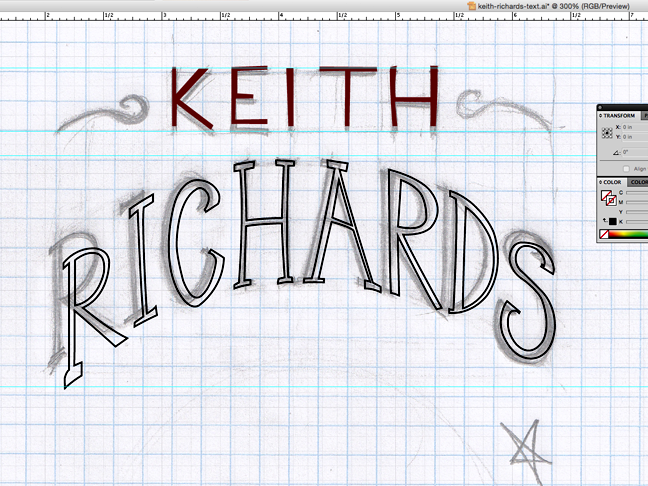The height and width of the screenshot is (486, 648).
Task: Click the Y position field
Action: (634, 137)
